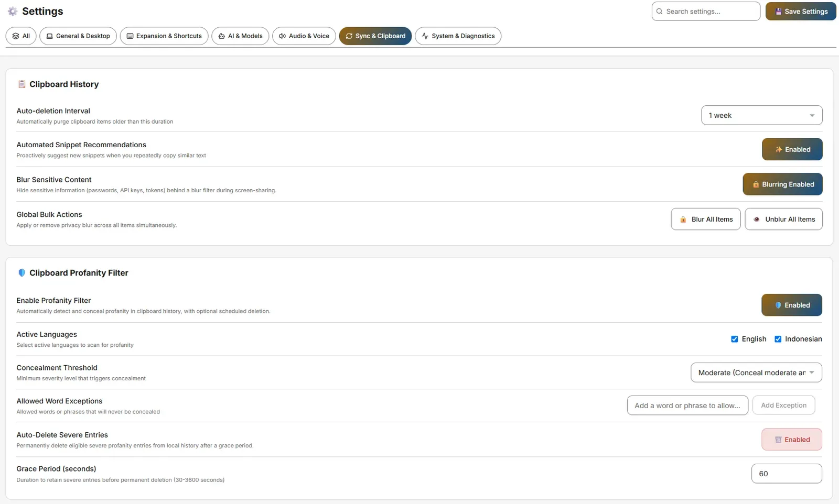Switch to the General & Desktop tab
The height and width of the screenshot is (504, 839).
78,36
